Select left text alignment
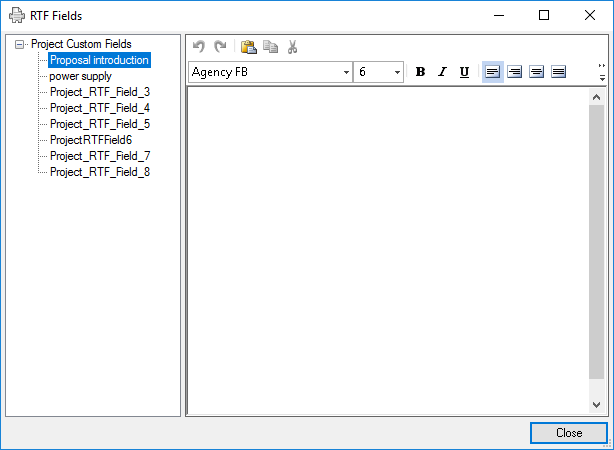 coord(492,72)
